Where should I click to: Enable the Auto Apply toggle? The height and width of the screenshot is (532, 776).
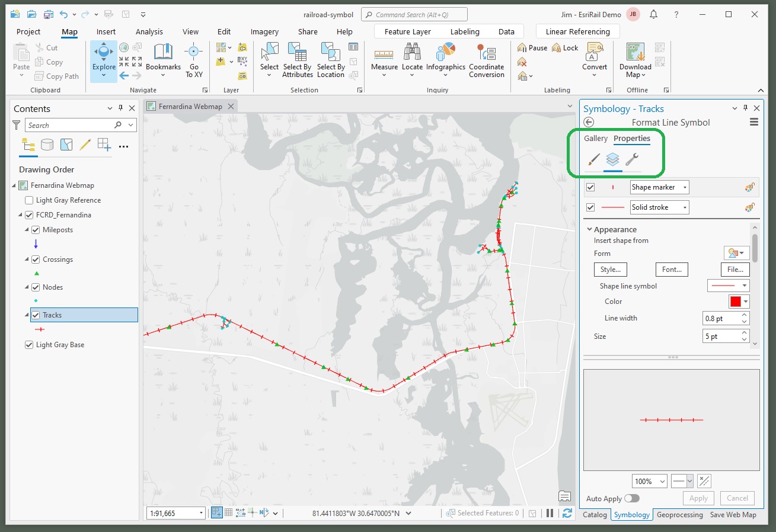(x=632, y=499)
